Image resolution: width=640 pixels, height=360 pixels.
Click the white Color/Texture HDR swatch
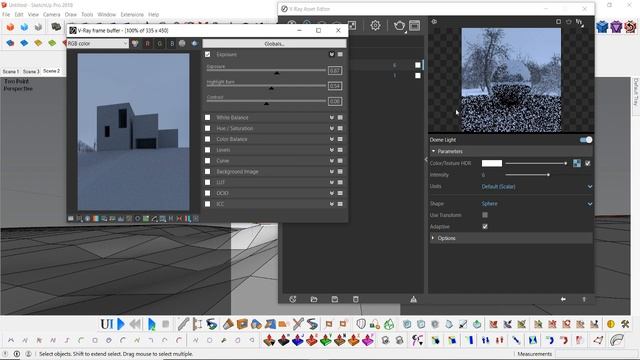(492, 163)
